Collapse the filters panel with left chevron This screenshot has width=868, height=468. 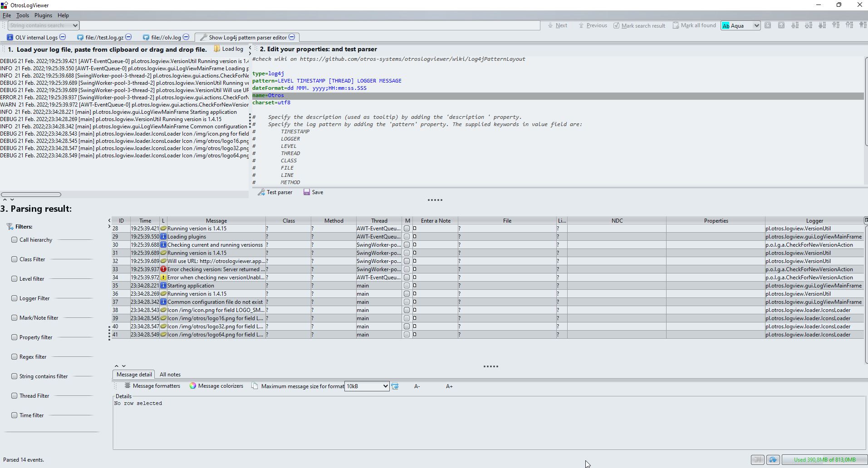109,220
